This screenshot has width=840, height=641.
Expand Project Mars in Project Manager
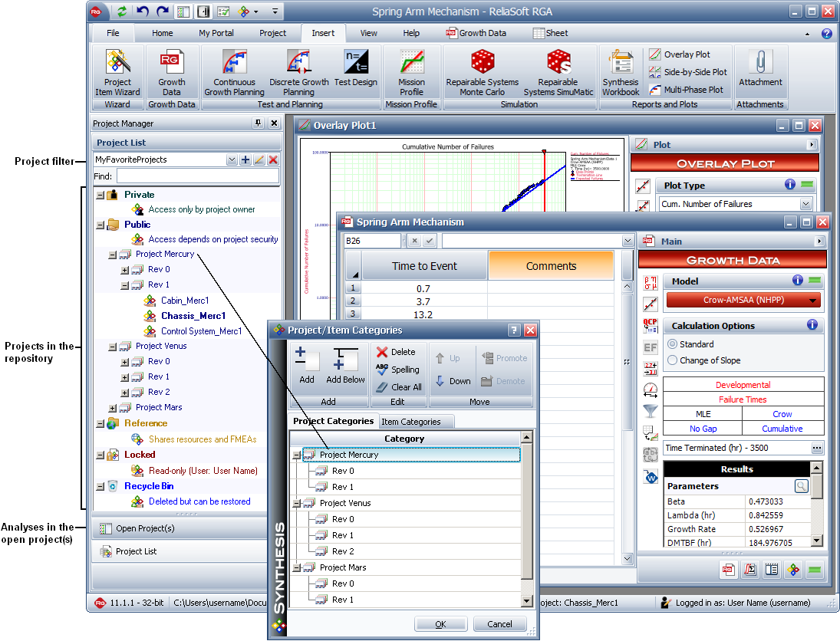coord(113,409)
